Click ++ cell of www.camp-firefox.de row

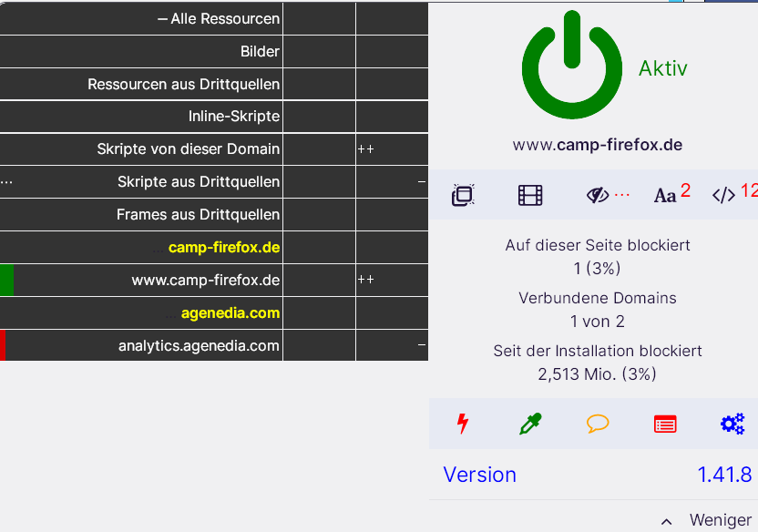click(x=392, y=281)
